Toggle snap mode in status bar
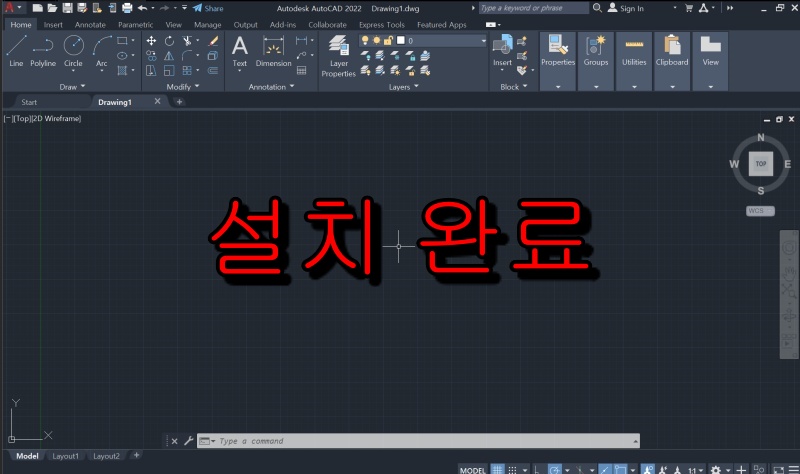 point(512,469)
